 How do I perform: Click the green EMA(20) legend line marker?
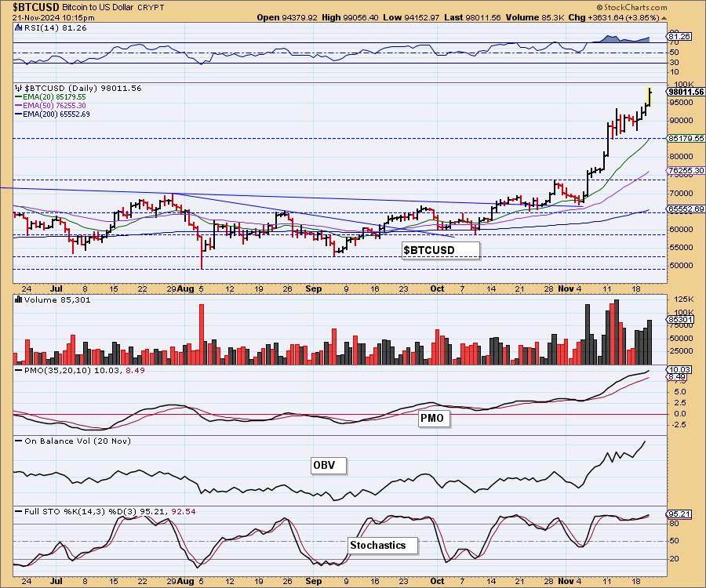[19, 96]
